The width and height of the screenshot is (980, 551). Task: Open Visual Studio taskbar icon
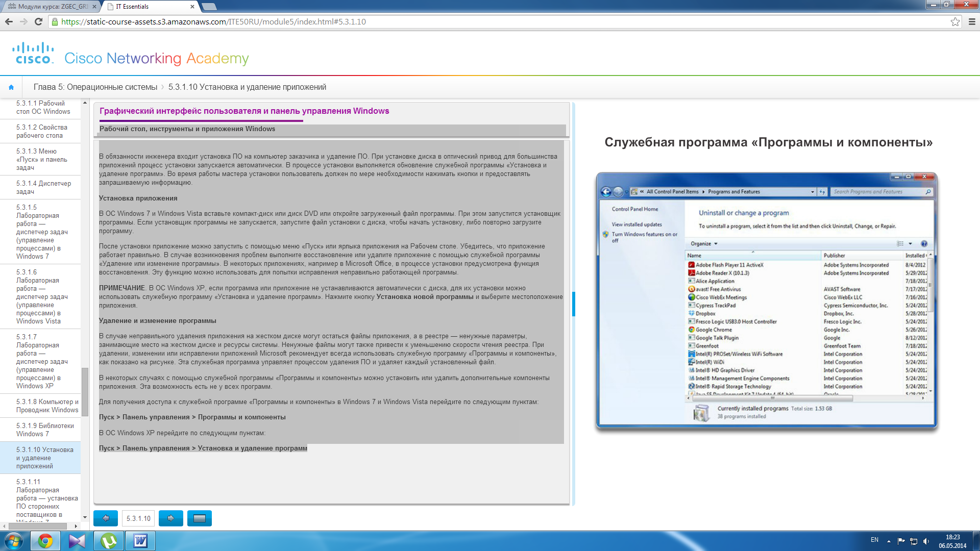(x=77, y=541)
